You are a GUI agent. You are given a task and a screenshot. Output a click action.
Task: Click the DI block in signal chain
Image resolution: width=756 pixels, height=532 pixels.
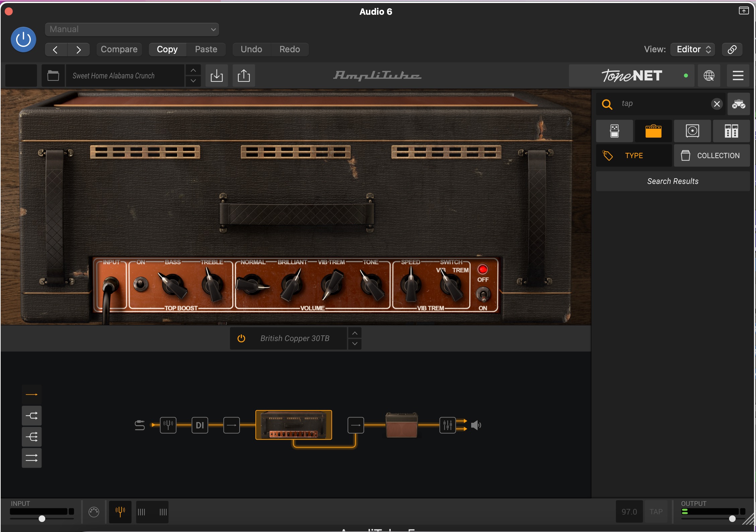(200, 425)
